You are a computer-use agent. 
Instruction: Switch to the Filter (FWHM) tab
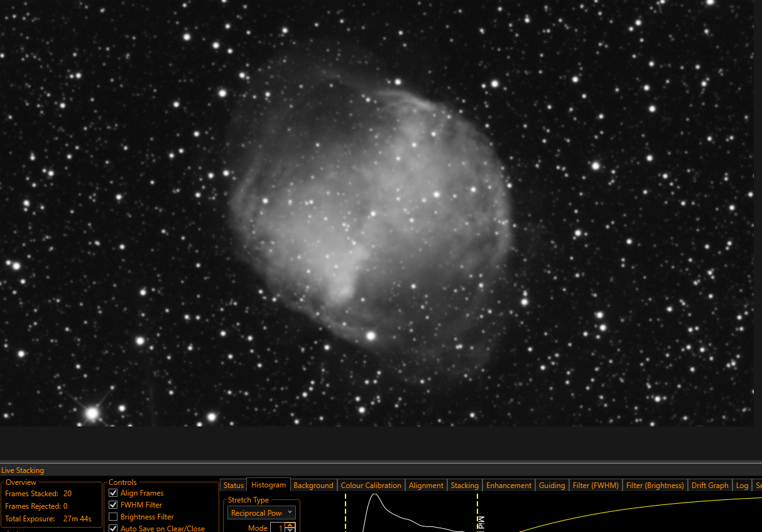[596, 486]
